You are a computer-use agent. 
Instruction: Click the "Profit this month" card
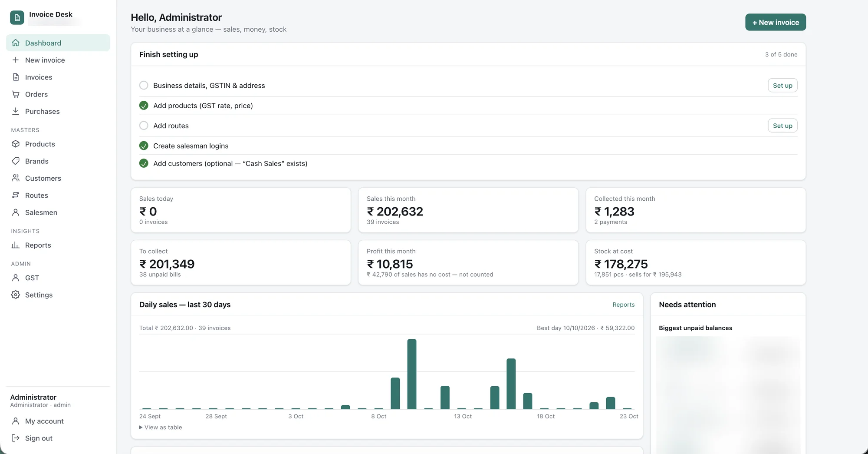tap(468, 263)
